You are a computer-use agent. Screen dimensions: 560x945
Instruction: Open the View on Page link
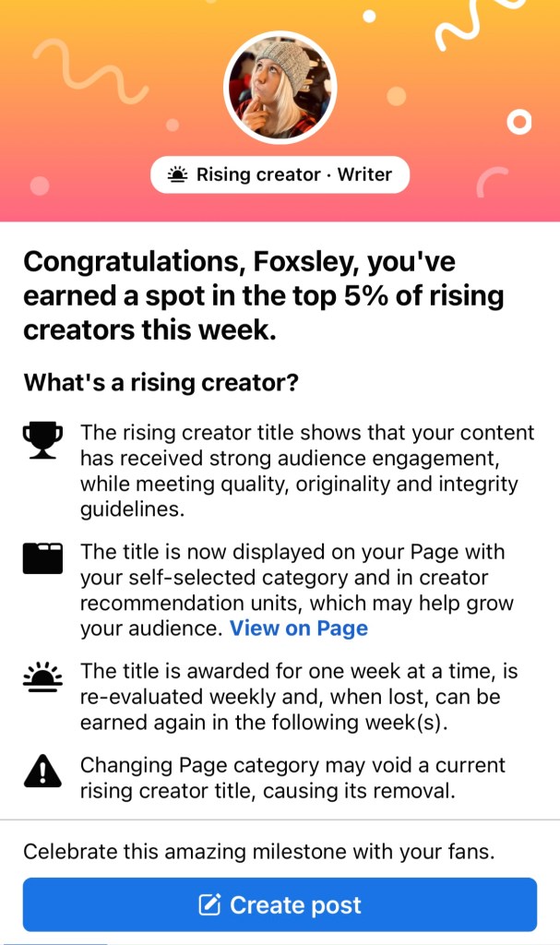298,628
